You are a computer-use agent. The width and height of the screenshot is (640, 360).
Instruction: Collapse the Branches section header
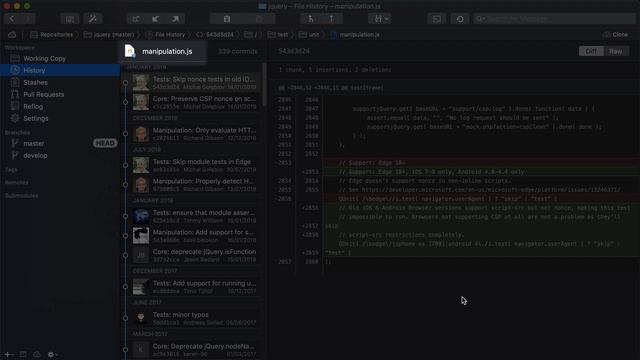17,133
